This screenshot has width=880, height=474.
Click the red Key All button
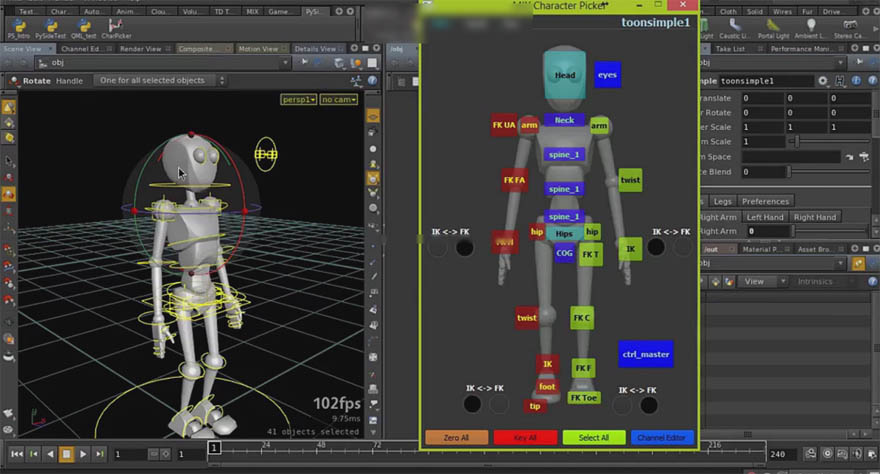tap(525, 438)
